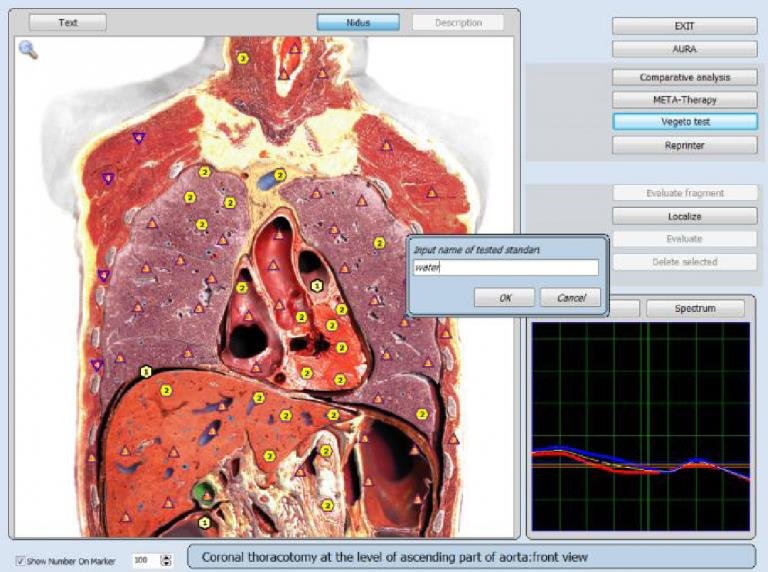Click the stepper arrows beside value 100

tap(166, 561)
